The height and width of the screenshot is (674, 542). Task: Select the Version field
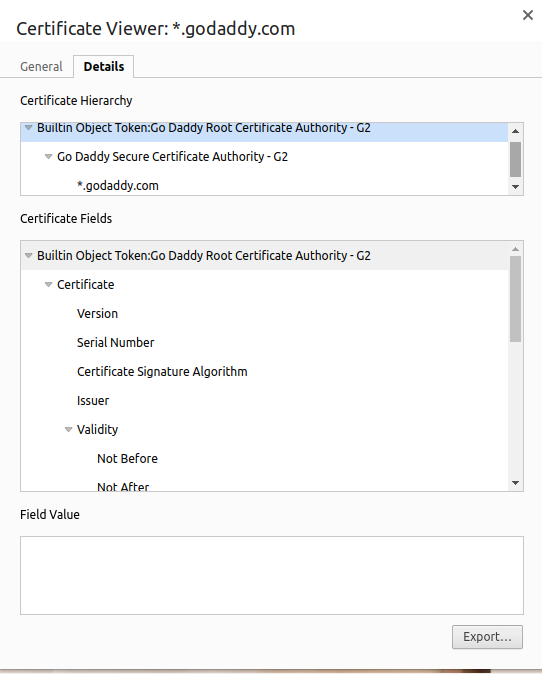[97, 313]
